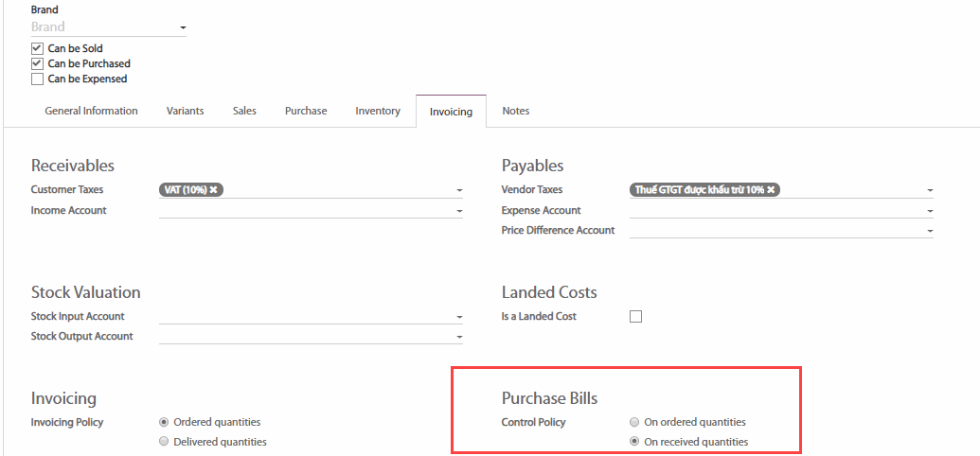Select On ordered quantities control policy

(635, 422)
